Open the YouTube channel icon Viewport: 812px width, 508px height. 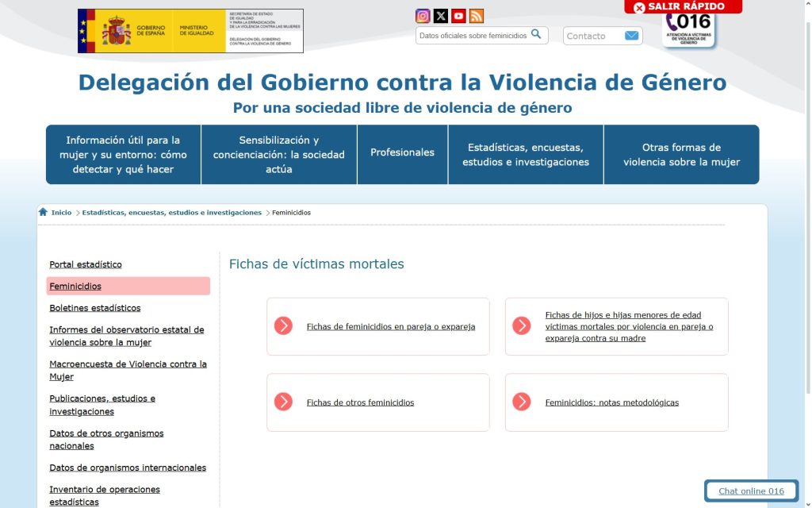click(458, 16)
